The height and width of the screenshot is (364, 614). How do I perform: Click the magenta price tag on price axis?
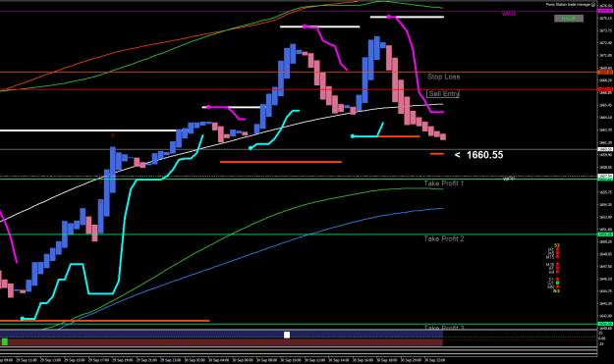[605, 11]
